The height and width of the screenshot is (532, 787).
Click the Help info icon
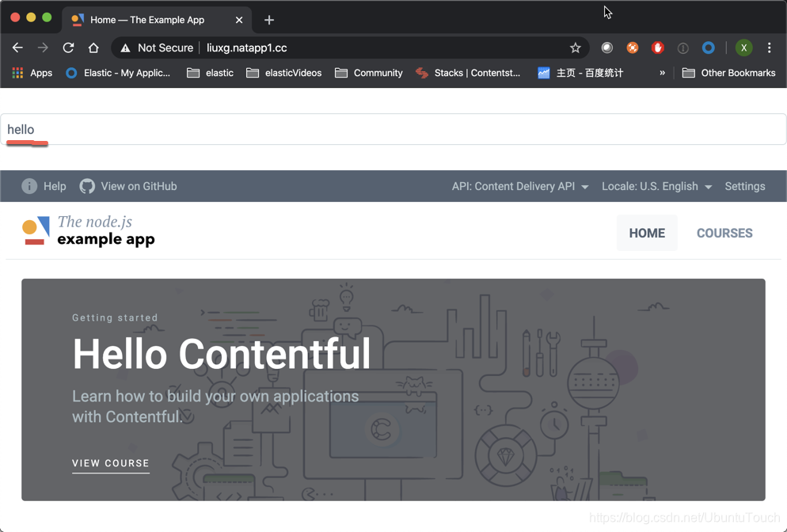click(x=29, y=186)
